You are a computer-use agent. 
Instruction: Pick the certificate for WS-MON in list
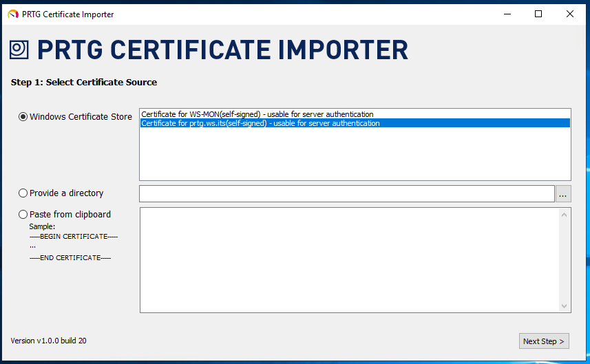click(355, 114)
